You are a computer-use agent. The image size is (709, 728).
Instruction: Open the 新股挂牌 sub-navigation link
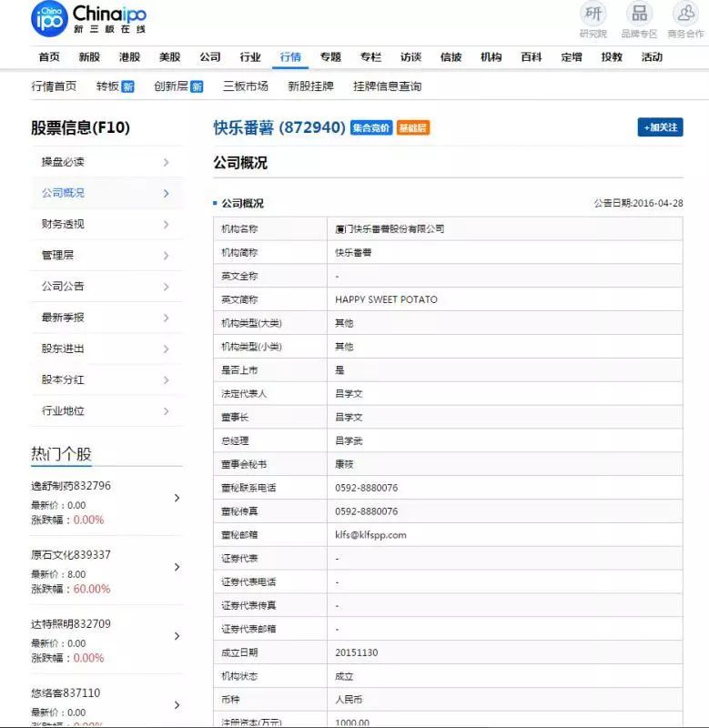[x=310, y=86]
